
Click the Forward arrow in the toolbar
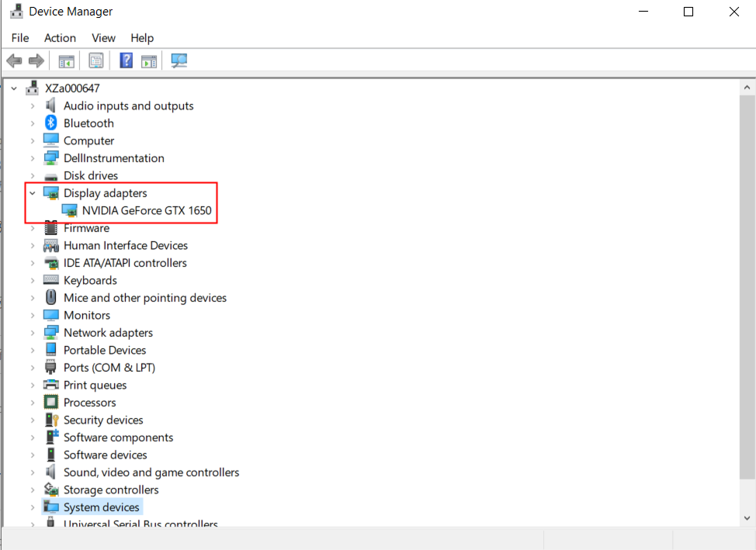tap(36, 61)
